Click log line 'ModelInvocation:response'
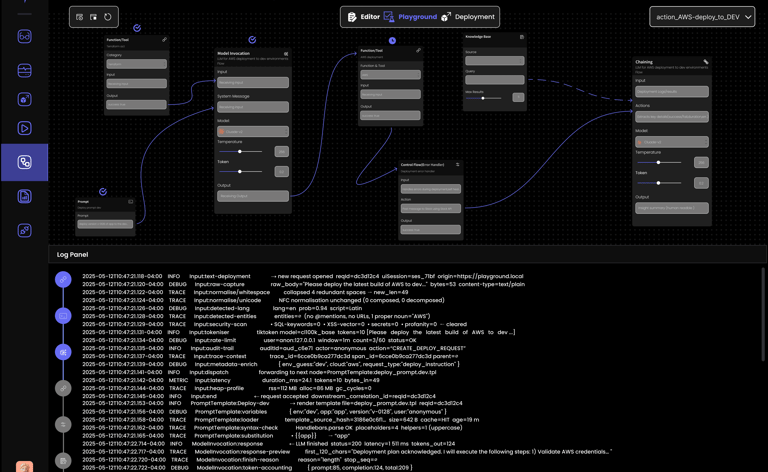 click(x=268, y=444)
